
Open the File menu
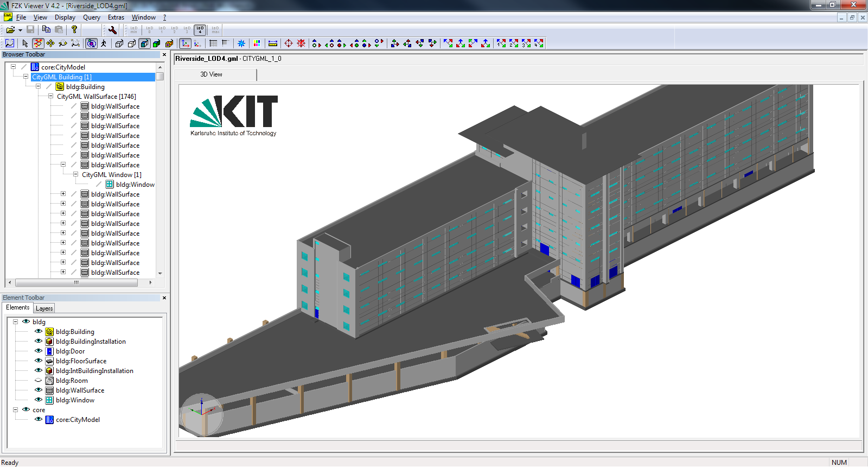[21, 17]
